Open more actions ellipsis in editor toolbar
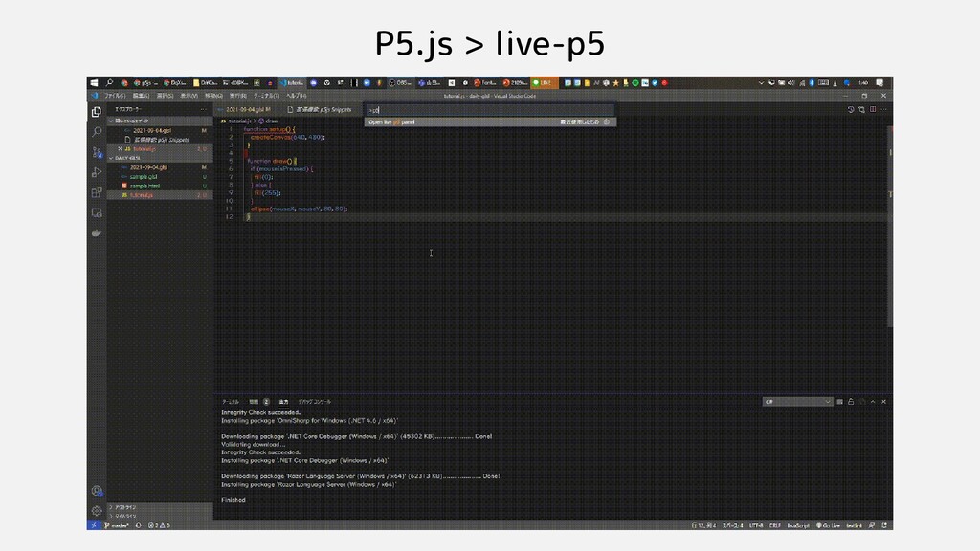980x551 pixels. tap(883, 109)
